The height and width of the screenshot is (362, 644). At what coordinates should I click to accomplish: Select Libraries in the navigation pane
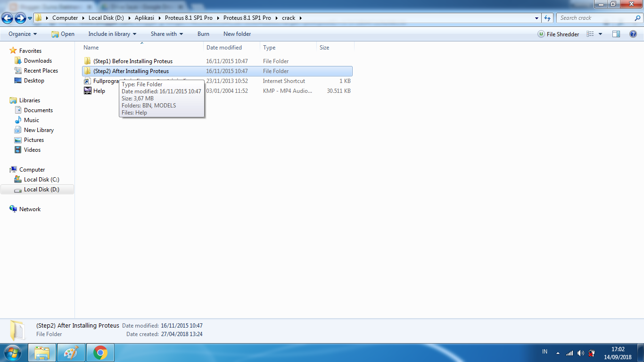point(29,100)
